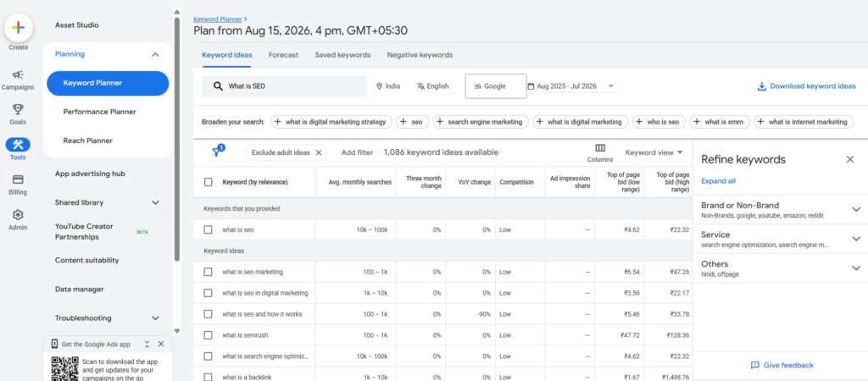Click the Keyword Planner breadcrumb link
The image size is (868, 381).
(x=218, y=19)
